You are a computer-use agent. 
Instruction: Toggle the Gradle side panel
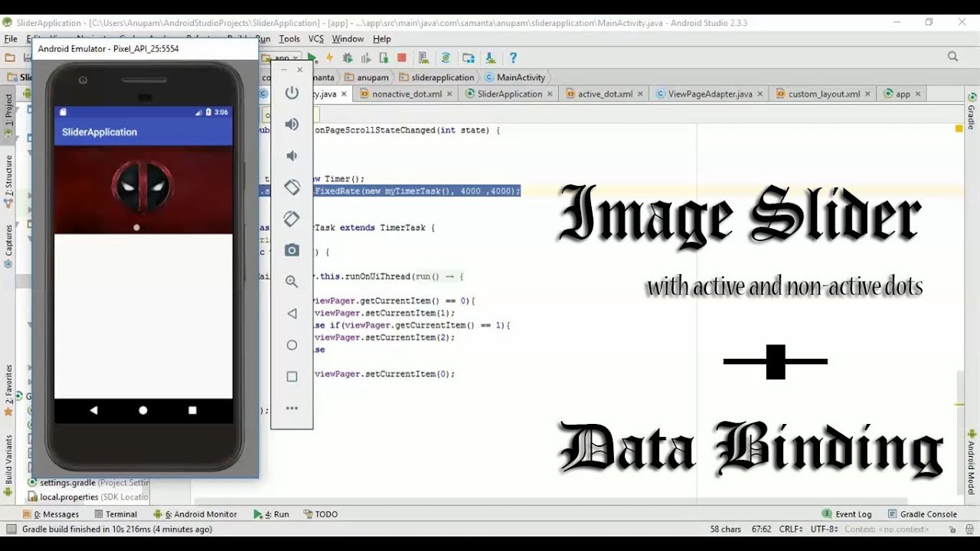[972, 112]
